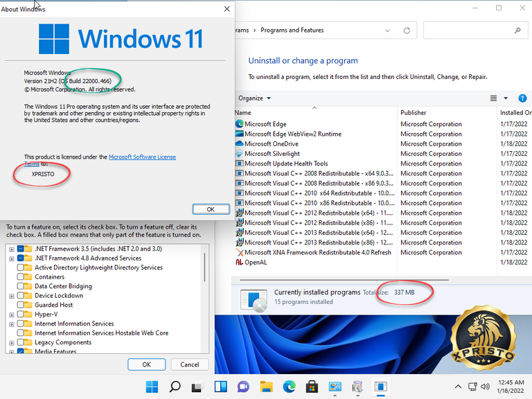Click the OpenAL program icon
The width and height of the screenshot is (532, 399).
click(240, 262)
